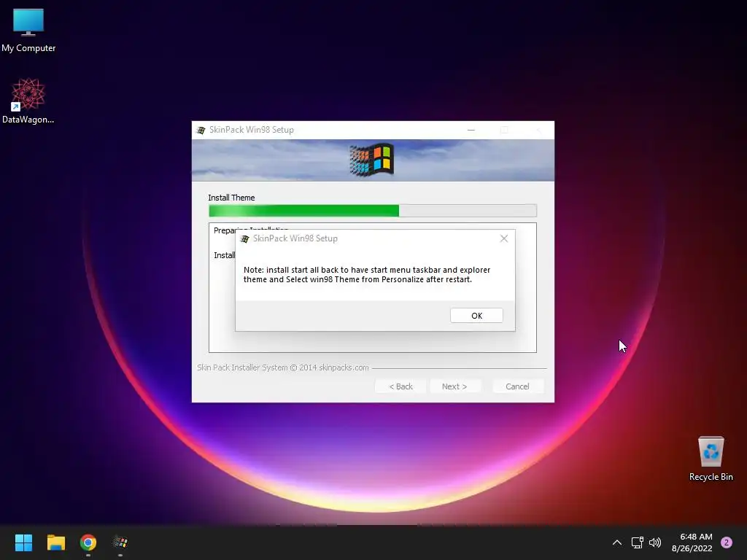
Task: Launch Google Chrome from the taskbar
Action: point(88,542)
